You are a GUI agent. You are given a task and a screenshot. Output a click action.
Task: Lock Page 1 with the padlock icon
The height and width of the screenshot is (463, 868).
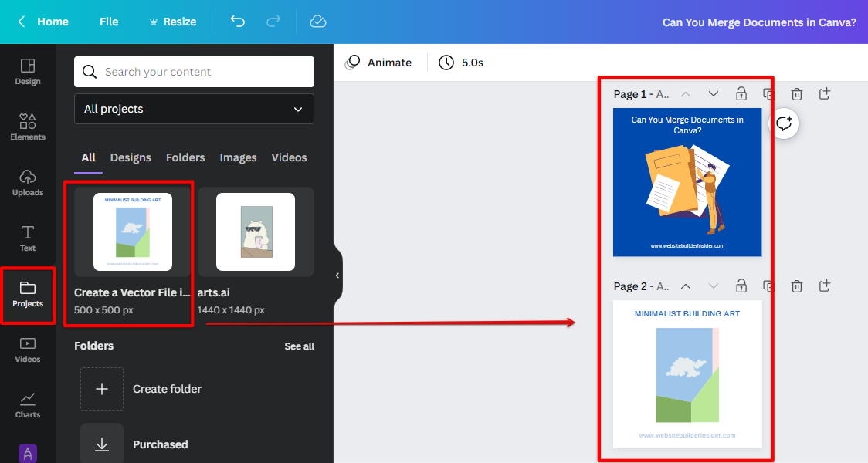click(x=741, y=93)
